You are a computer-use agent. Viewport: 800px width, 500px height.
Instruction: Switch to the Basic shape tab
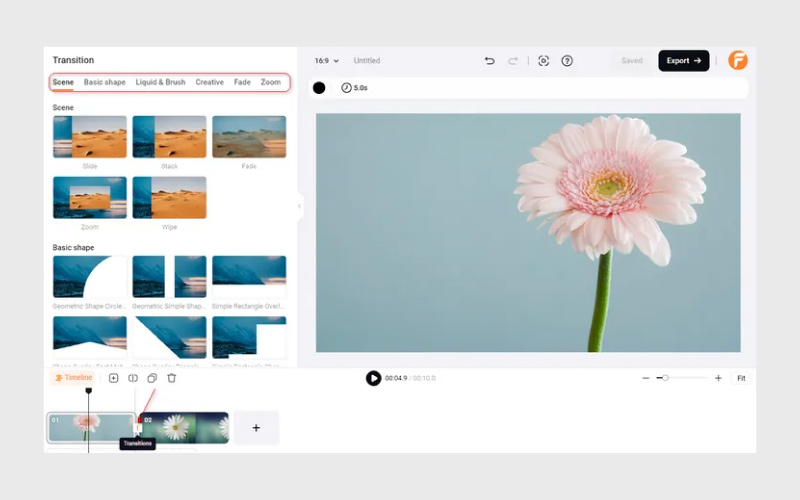(x=105, y=82)
